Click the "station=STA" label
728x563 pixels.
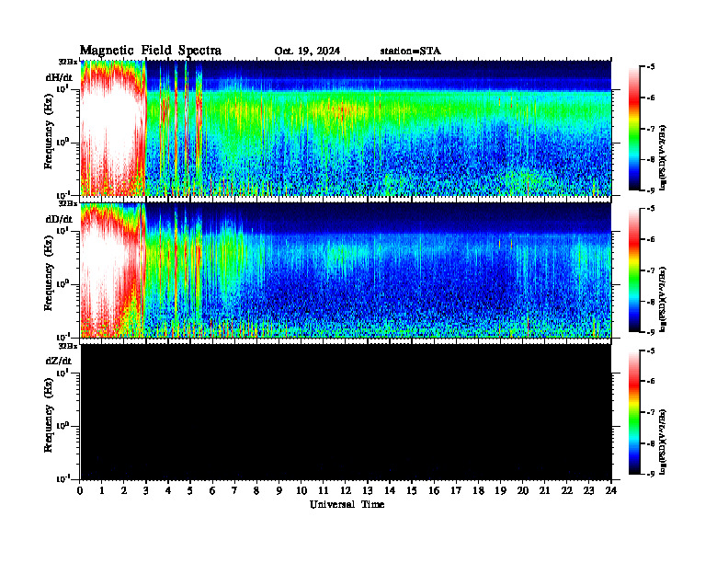tap(411, 52)
